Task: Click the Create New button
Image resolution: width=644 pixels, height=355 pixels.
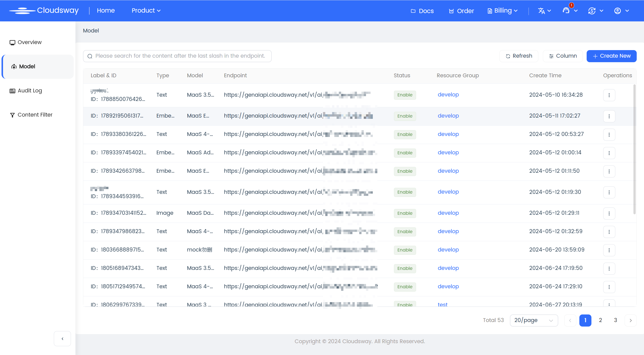Action: tap(612, 56)
